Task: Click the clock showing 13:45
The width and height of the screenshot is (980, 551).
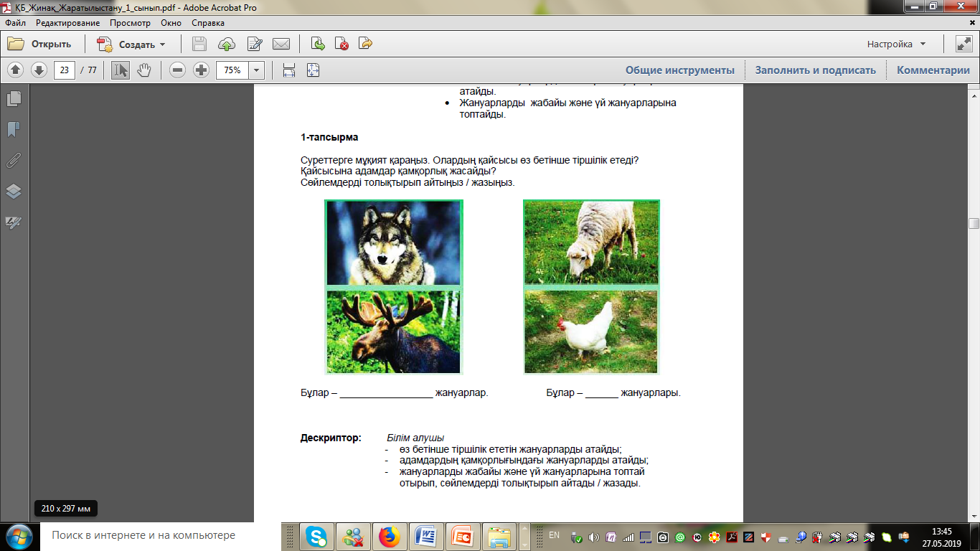Action: pos(941,531)
